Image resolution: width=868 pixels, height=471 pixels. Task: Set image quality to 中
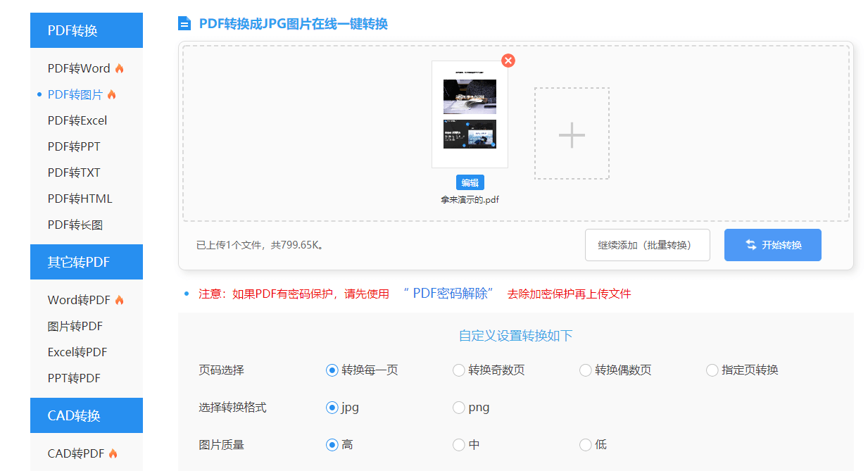tap(458, 444)
